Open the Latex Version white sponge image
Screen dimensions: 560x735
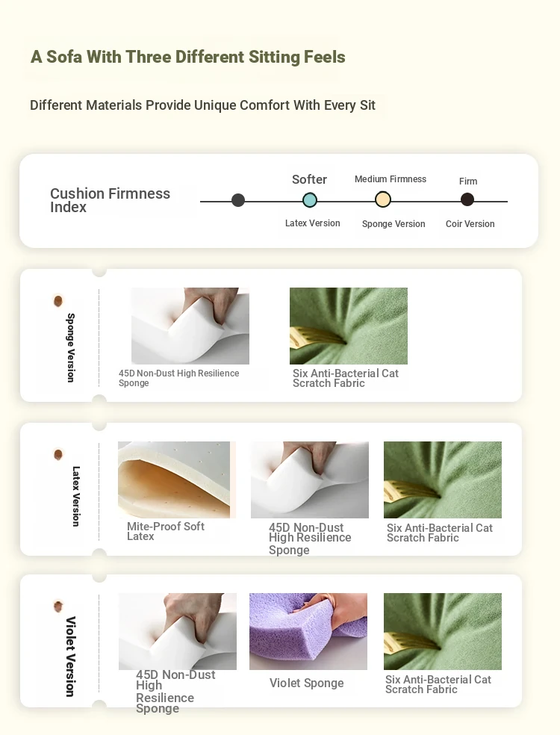coord(310,480)
